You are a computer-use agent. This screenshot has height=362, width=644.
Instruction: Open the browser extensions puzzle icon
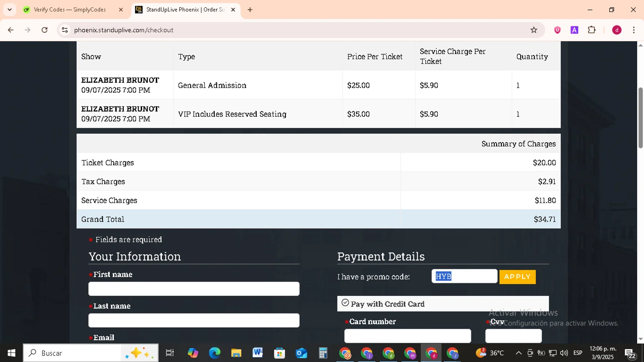pos(592,30)
